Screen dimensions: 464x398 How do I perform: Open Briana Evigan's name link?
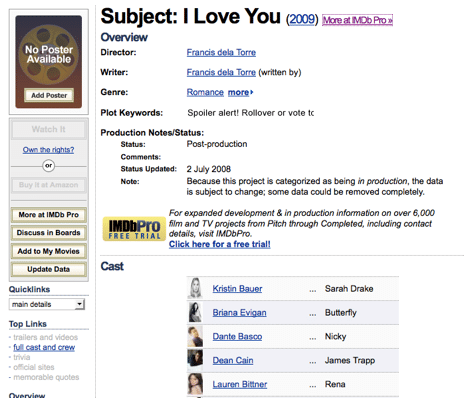coord(240,313)
